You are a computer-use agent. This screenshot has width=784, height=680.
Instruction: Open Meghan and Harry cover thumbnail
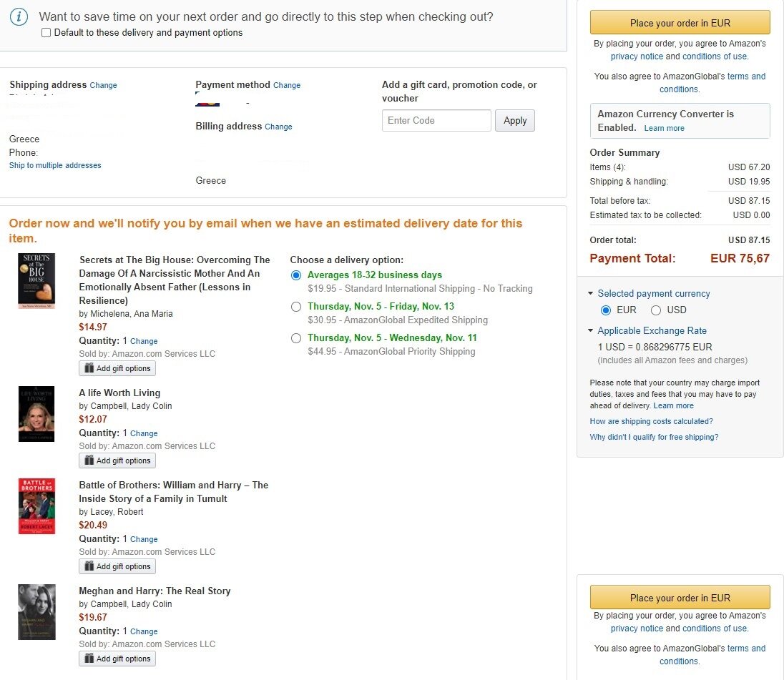36,612
